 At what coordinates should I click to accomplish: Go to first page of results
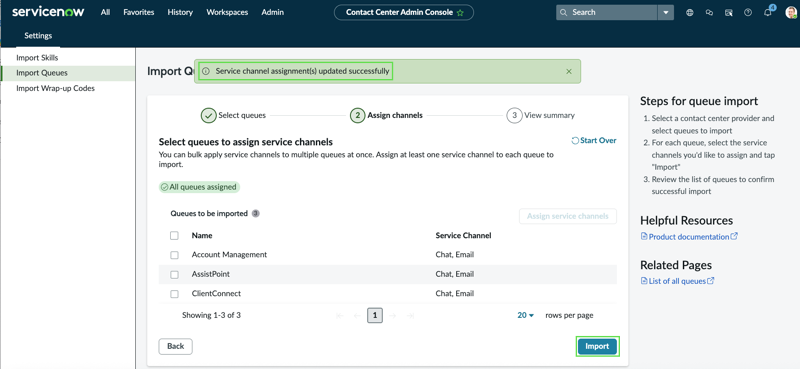coord(339,316)
